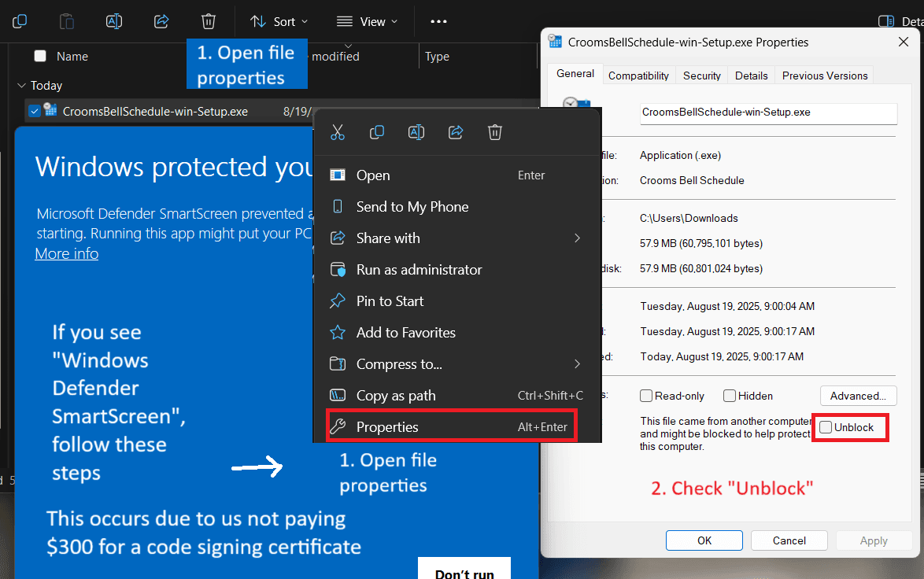
Task: Check the Read-only attribute box
Action: [646, 396]
